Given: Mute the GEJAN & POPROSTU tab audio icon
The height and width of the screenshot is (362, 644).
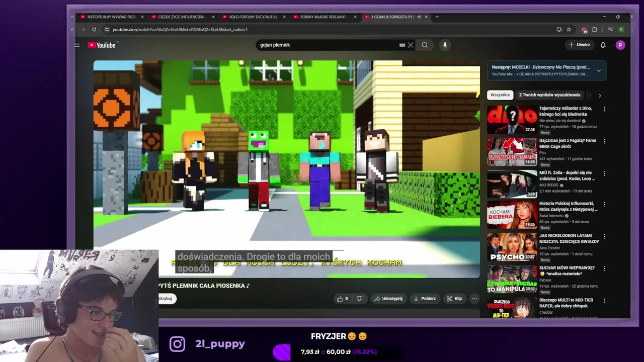Looking at the screenshot, I should tap(419, 17).
